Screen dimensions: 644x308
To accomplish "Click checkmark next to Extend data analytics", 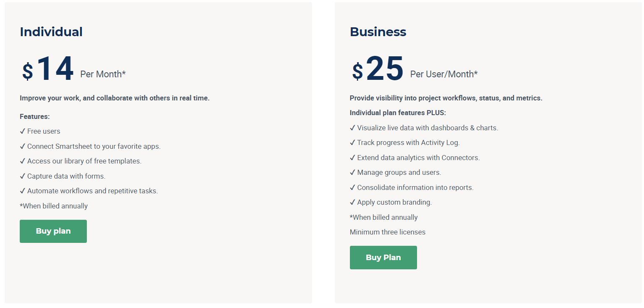I will (352, 158).
